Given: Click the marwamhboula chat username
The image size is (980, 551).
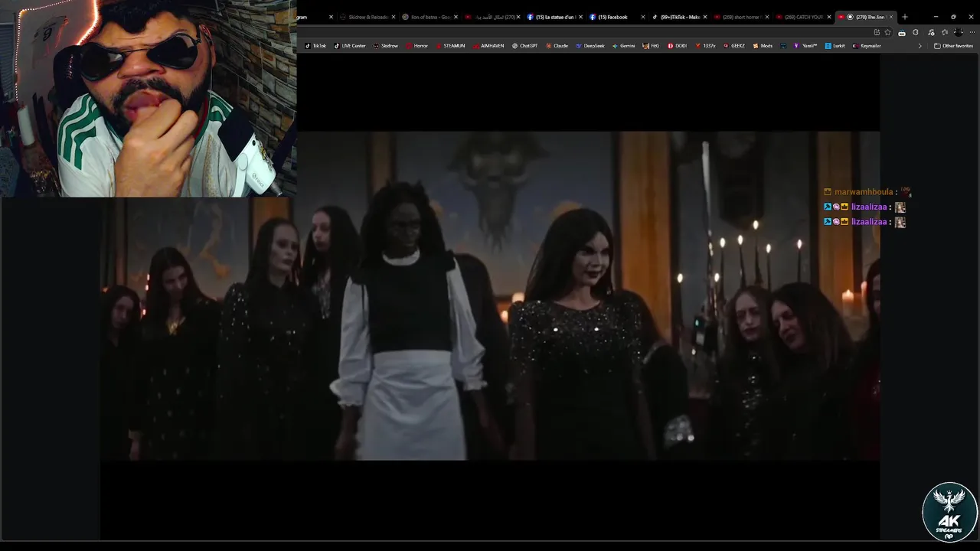Looking at the screenshot, I should point(864,192).
